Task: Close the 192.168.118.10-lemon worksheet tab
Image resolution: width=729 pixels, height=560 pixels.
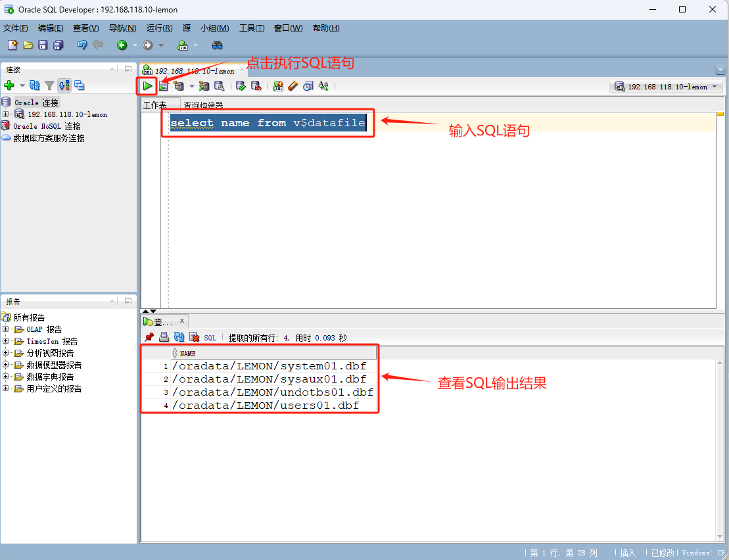Action: [242, 70]
